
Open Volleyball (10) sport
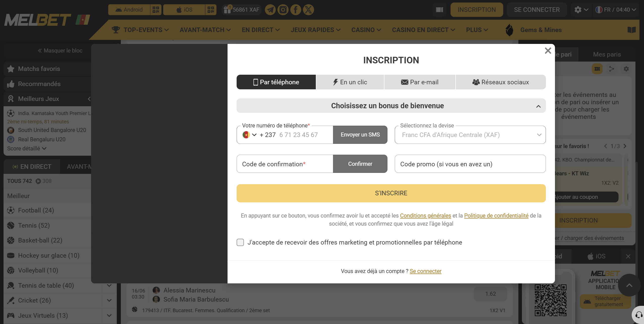[47, 271]
